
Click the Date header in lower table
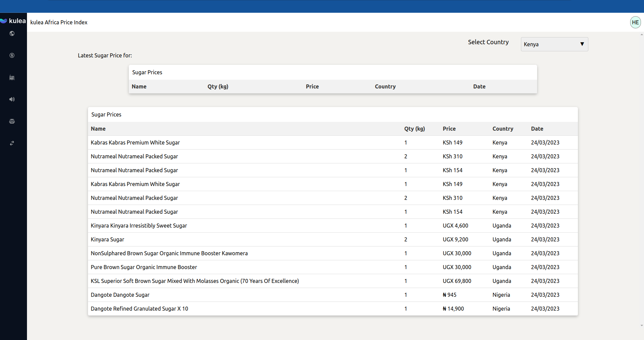[x=537, y=129]
